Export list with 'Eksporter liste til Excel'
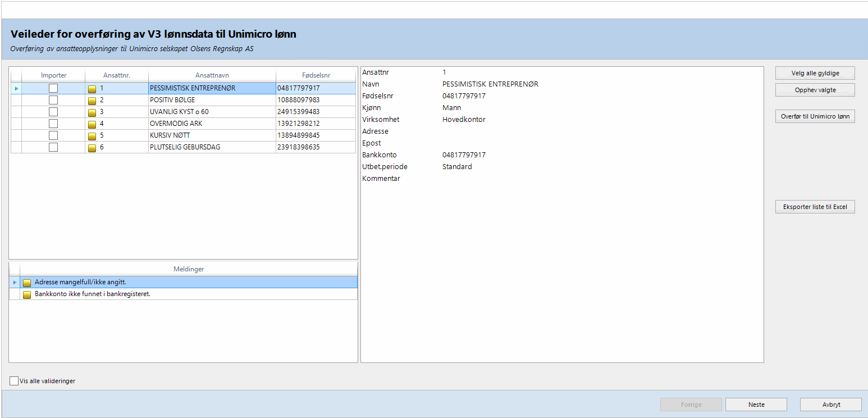This screenshot has width=868, height=418. 815,207
